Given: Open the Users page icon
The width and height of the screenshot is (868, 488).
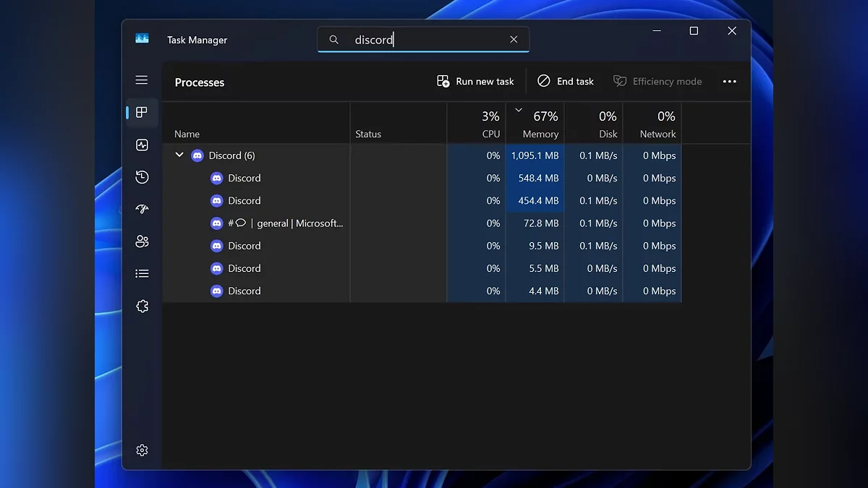Looking at the screenshot, I should click(x=142, y=241).
